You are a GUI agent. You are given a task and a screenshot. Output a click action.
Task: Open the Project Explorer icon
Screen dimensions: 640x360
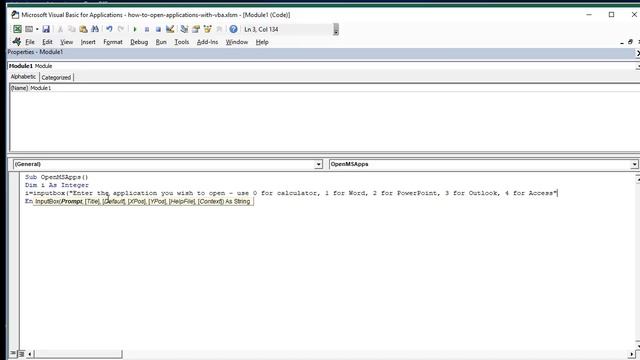coord(184,29)
